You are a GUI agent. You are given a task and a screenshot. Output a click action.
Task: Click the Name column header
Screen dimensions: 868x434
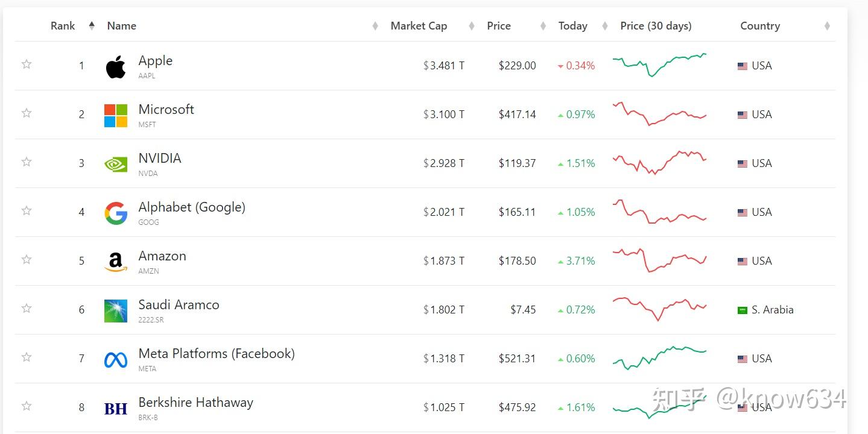(122, 26)
